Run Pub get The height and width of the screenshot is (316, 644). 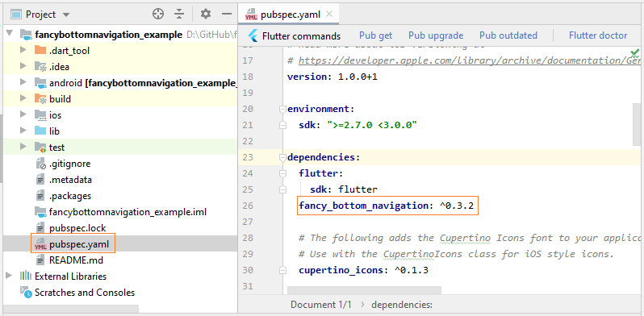pyautogui.click(x=375, y=35)
